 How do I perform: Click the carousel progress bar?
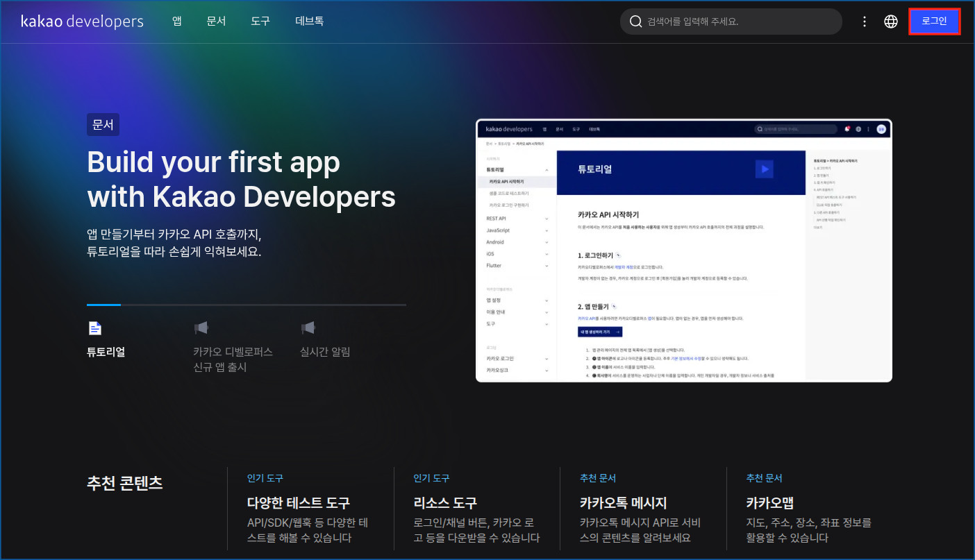(246, 305)
